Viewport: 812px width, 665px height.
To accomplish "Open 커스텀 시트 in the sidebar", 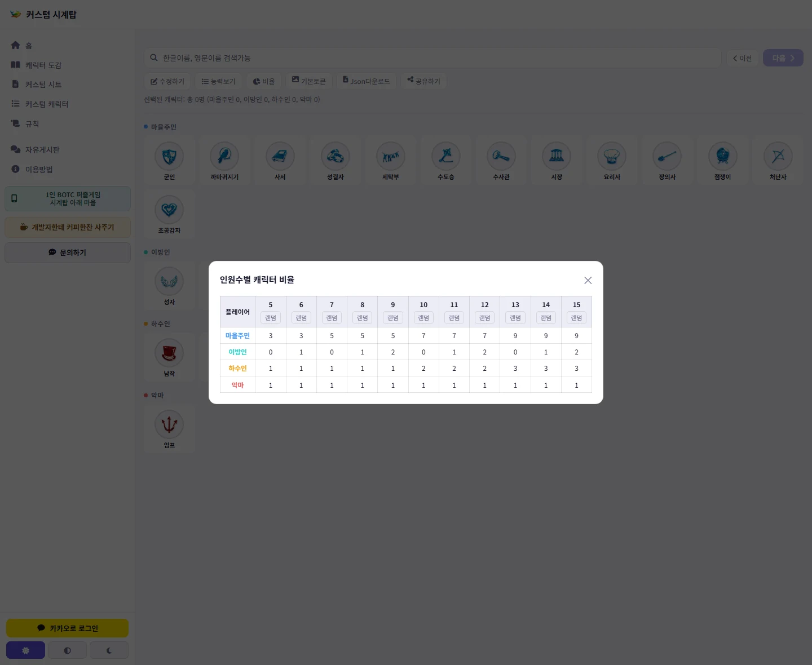I will (x=68, y=85).
